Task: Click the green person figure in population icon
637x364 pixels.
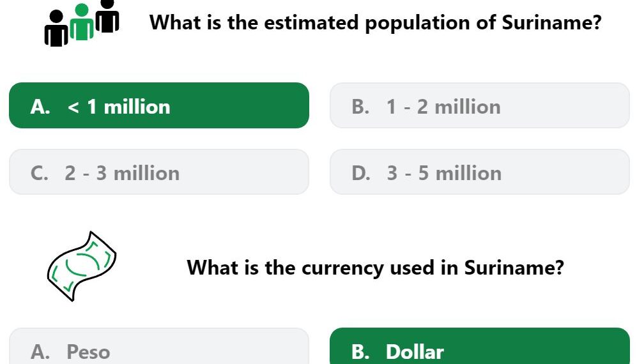Action: click(x=82, y=22)
